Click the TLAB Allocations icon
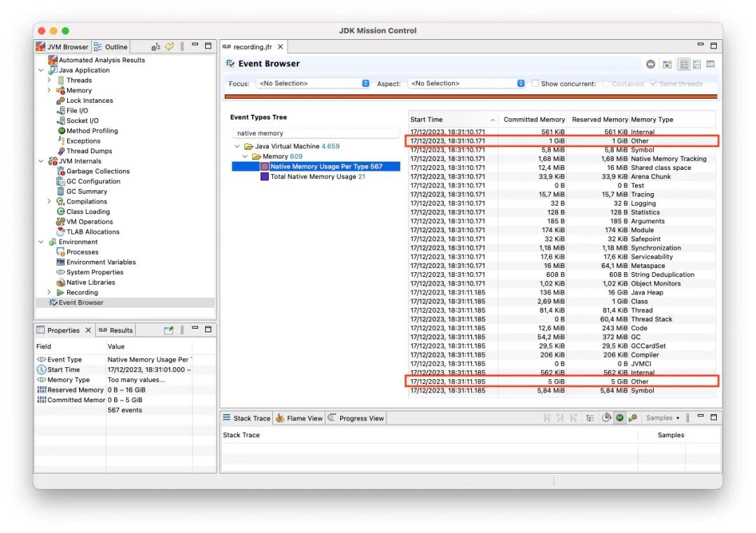This screenshot has width=756, height=533. tap(61, 232)
